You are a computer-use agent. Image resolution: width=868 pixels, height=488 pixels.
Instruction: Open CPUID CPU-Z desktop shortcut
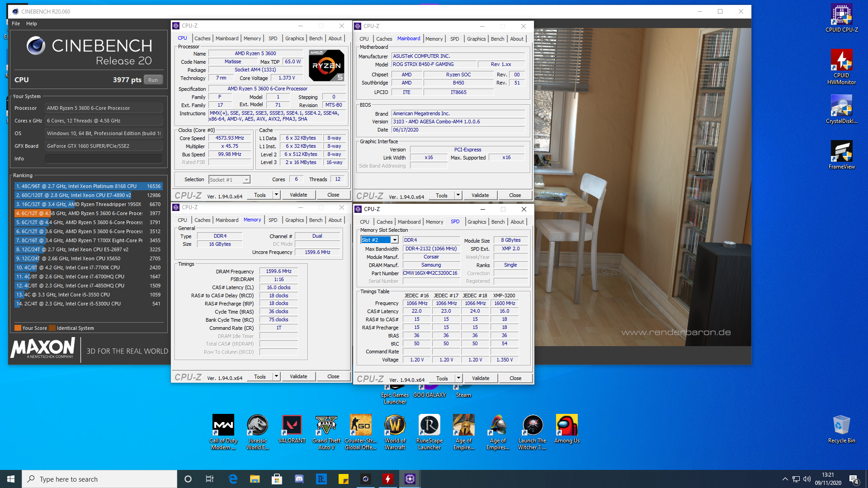(x=841, y=18)
